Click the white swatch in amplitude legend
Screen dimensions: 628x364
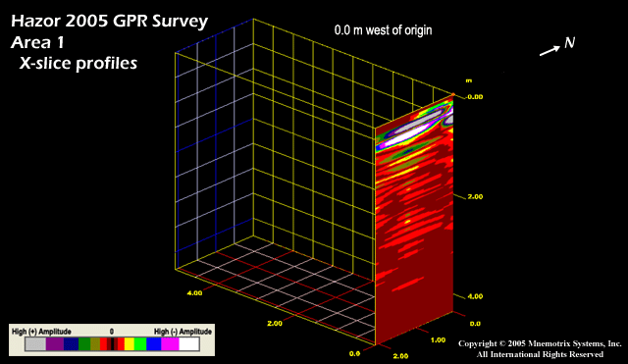click(188, 344)
